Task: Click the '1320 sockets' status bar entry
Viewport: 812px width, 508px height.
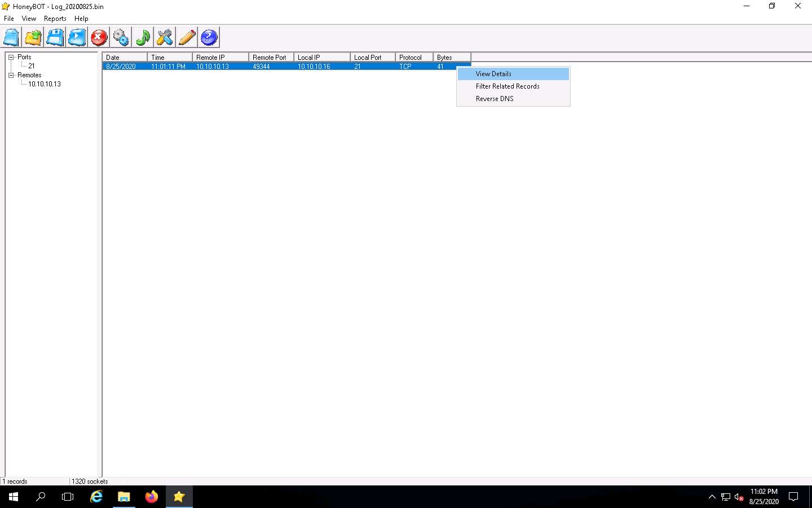Action: tap(90, 481)
